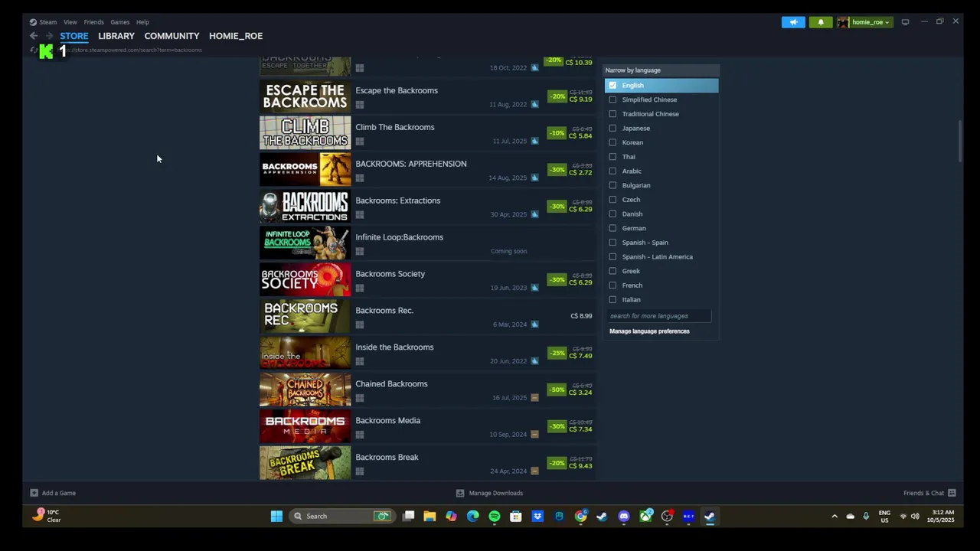Image resolution: width=980 pixels, height=551 pixels.
Task: Open the Games menu
Action: tap(119, 22)
